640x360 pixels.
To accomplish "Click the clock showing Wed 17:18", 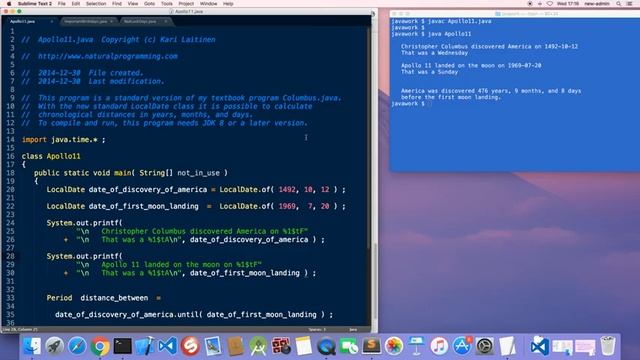I will [568, 4].
